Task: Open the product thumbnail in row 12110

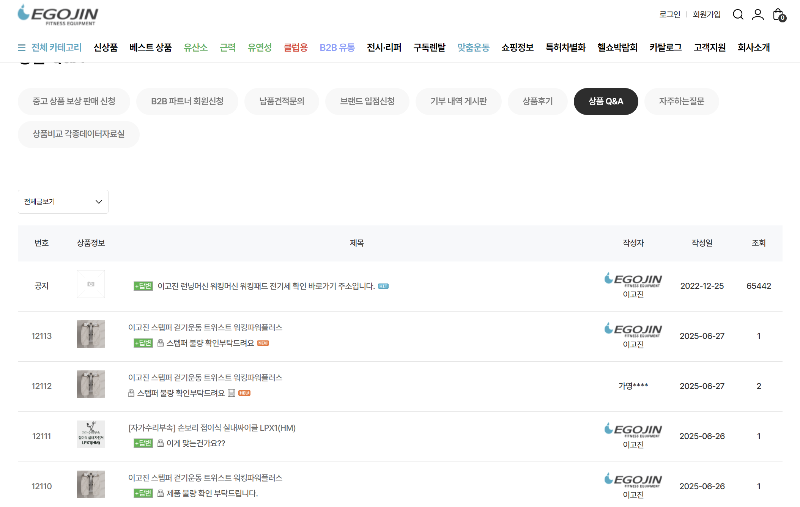Action: tap(91, 484)
